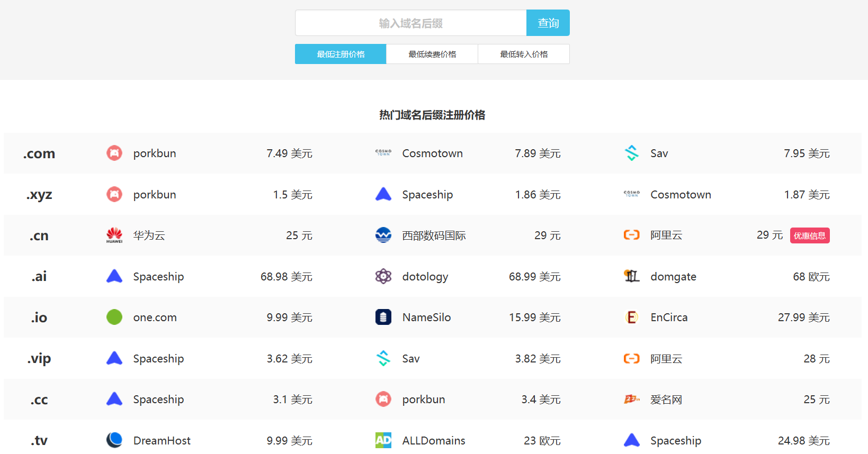Click one.com registrar name
Image resolution: width=868 pixels, height=454 pixels.
click(x=155, y=317)
